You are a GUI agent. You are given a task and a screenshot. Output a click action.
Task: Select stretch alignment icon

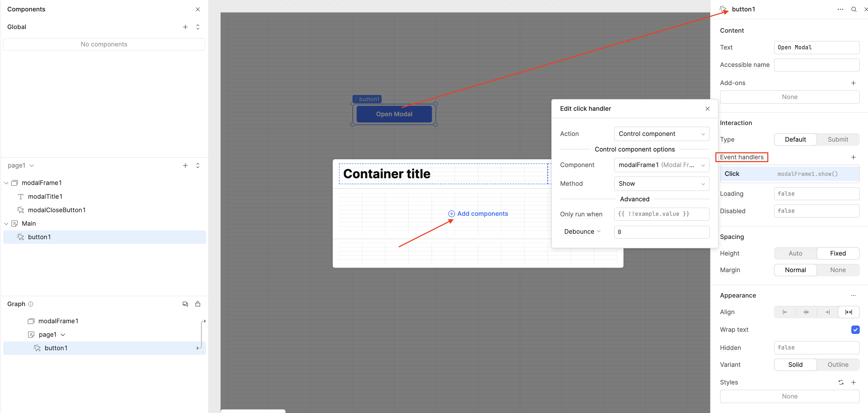[849, 312]
